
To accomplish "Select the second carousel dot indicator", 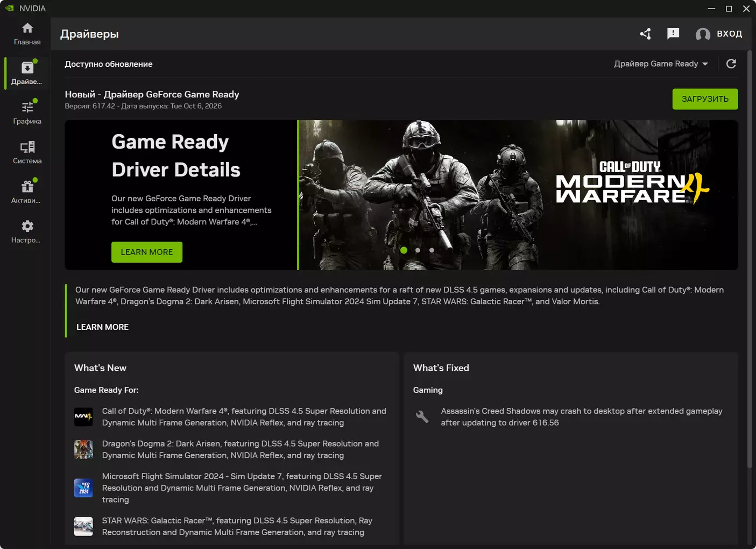I will [x=418, y=250].
